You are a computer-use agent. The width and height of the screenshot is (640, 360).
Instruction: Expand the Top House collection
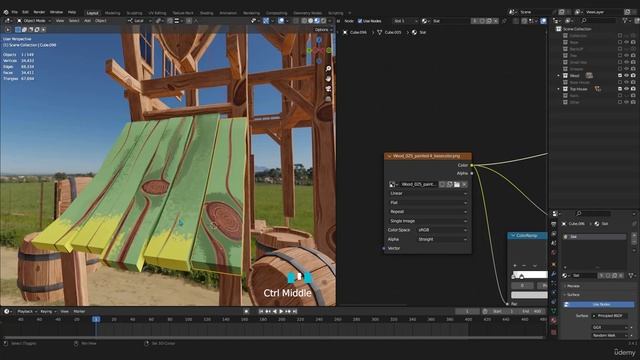click(x=559, y=89)
